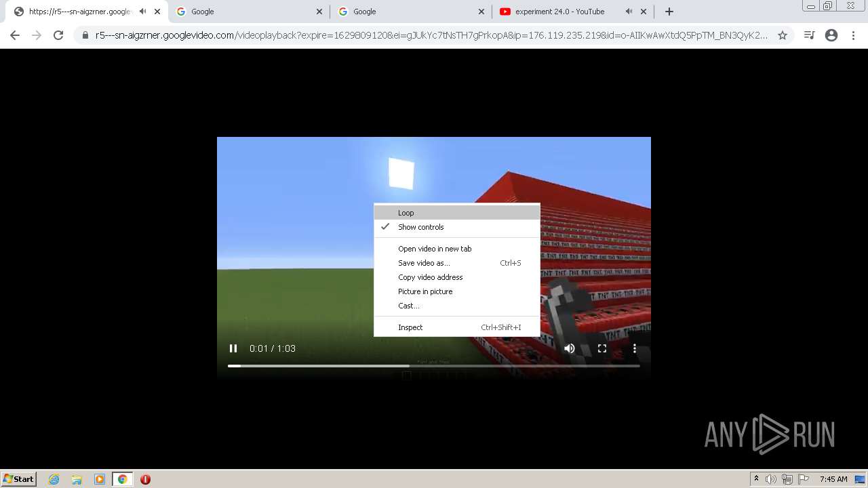The image size is (868, 488).
Task: View site information via the lock icon
Action: (85, 35)
